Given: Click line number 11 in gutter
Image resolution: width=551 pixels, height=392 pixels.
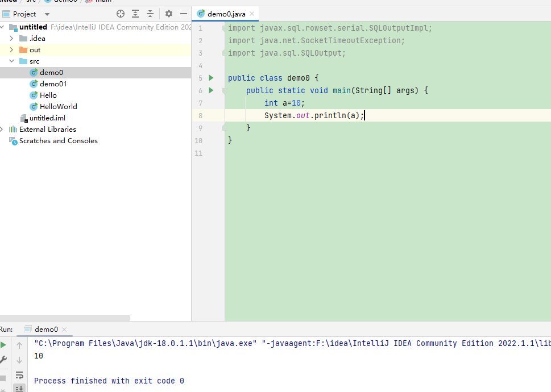Looking at the screenshot, I should click(x=198, y=153).
